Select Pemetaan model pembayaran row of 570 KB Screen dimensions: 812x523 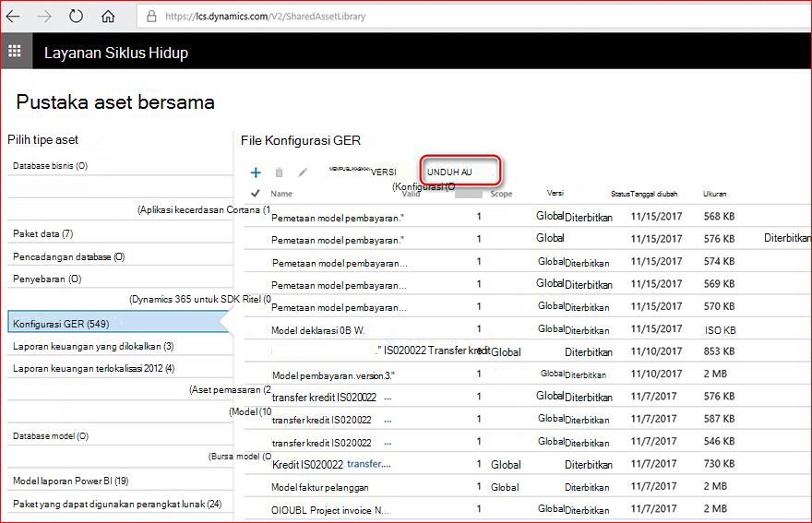(x=527, y=306)
